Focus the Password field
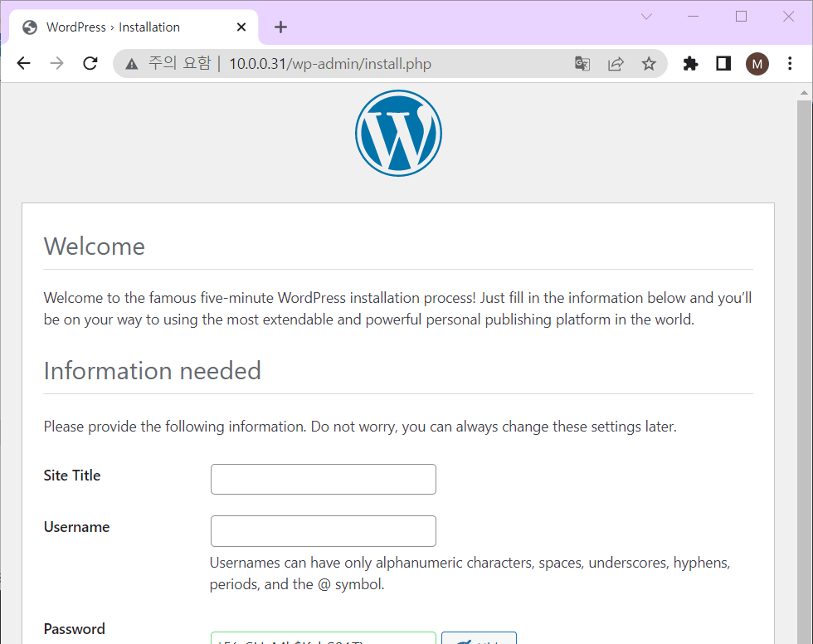Image resolution: width=813 pixels, height=644 pixels. coord(323,638)
